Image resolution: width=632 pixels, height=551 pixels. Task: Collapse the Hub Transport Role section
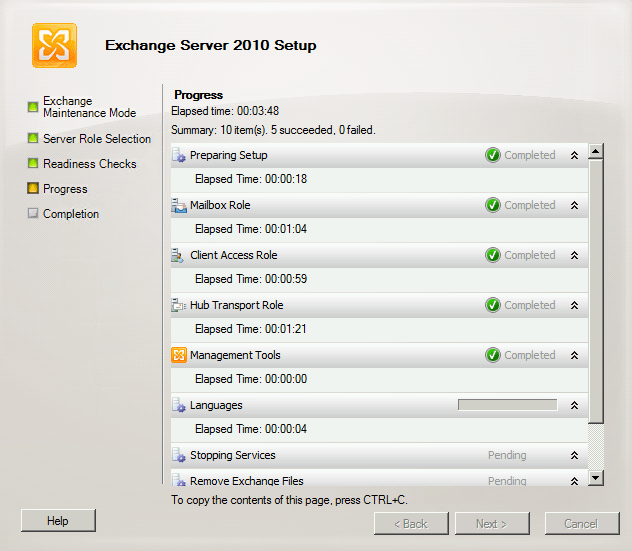point(574,305)
